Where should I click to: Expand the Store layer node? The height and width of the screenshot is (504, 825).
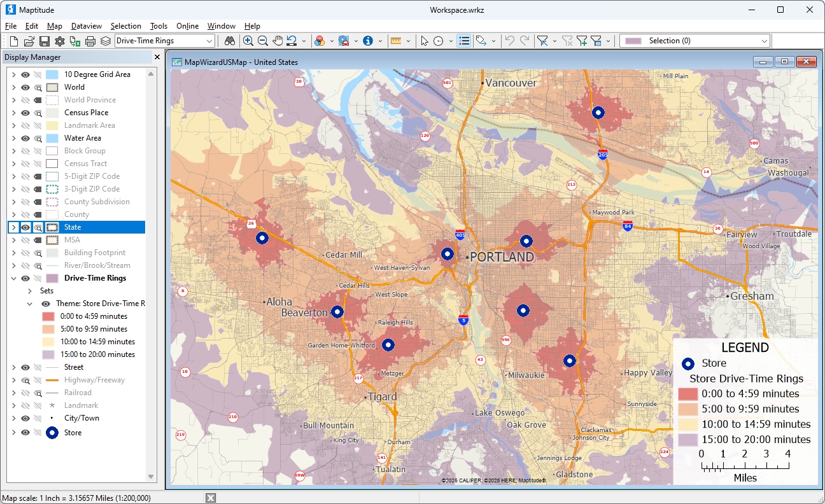pyautogui.click(x=13, y=433)
